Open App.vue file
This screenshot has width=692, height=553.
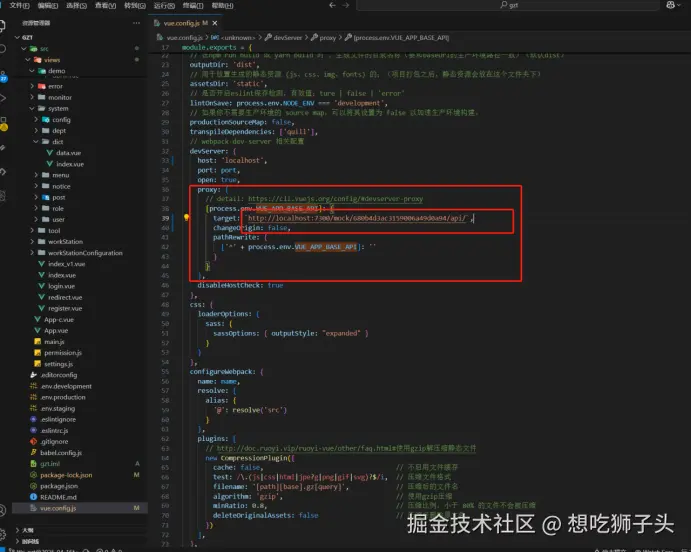coord(56,331)
